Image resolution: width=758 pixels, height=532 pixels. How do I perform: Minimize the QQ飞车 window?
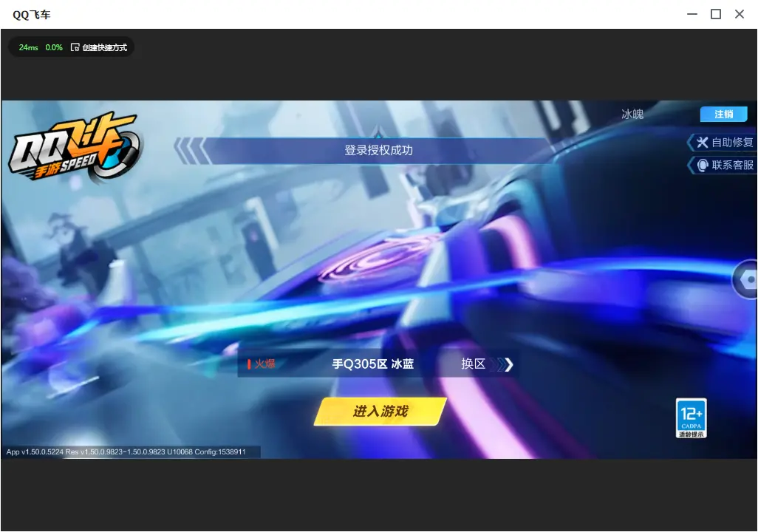[x=692, y=14]
